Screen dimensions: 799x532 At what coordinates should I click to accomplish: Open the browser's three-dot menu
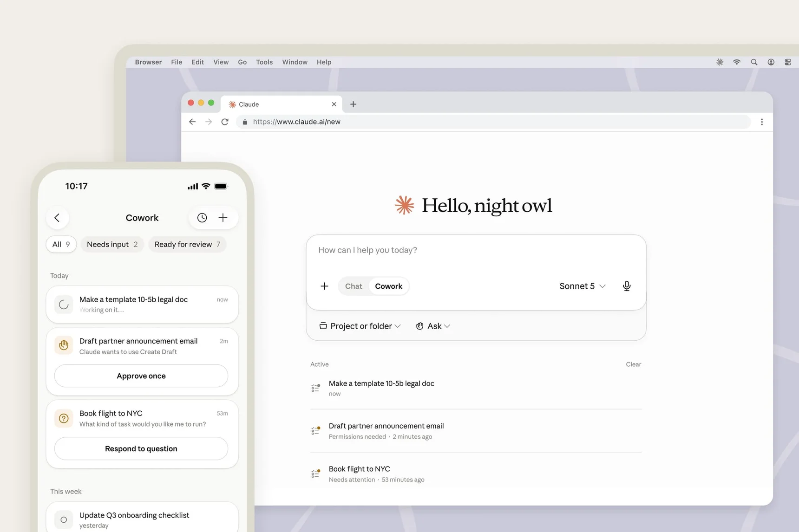(x=762, y=122)
